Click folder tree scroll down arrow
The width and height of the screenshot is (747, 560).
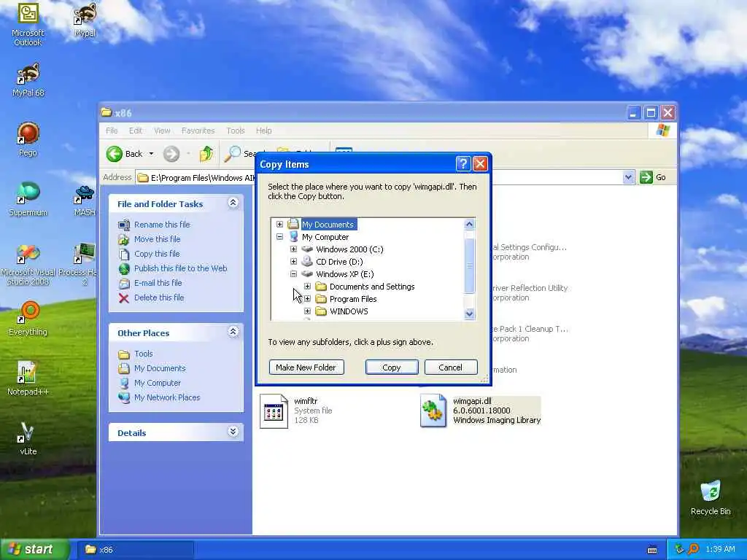[x=469, y=314]
